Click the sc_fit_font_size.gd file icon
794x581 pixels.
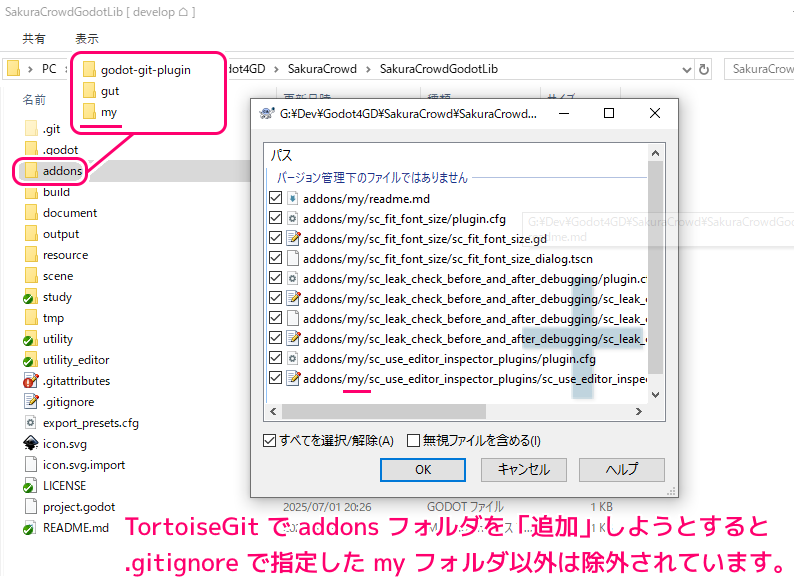coord(293,238)
